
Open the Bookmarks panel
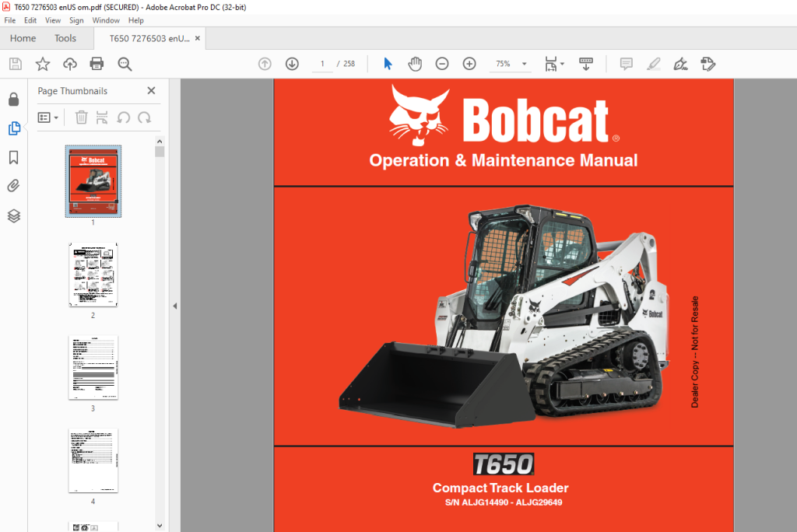coord(14,158)
